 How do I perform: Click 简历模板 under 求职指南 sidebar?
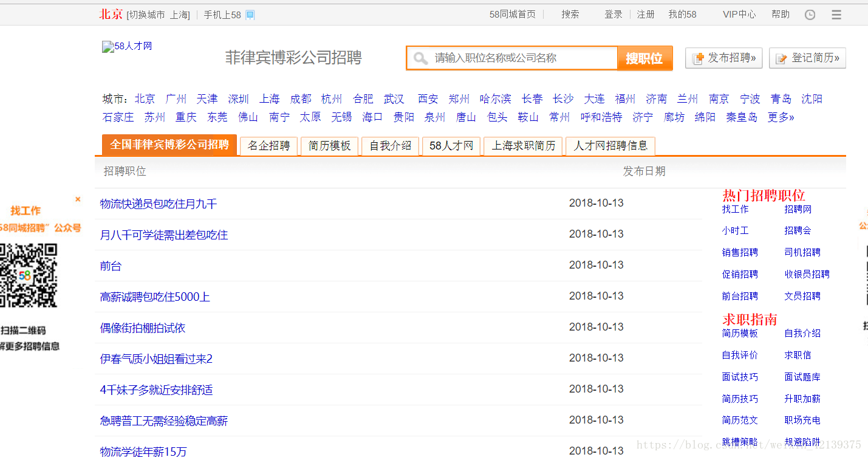tap(740, 334)
